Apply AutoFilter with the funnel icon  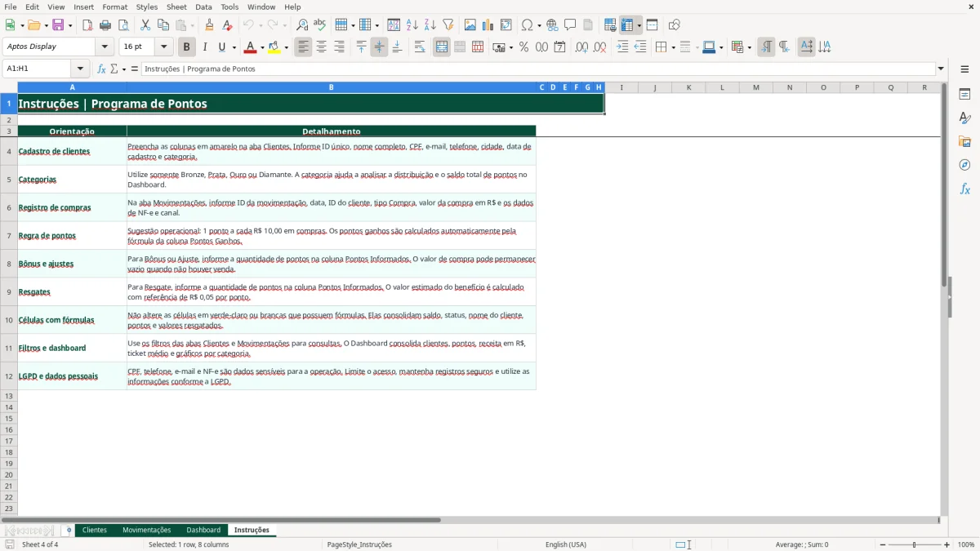click(448, 25)
